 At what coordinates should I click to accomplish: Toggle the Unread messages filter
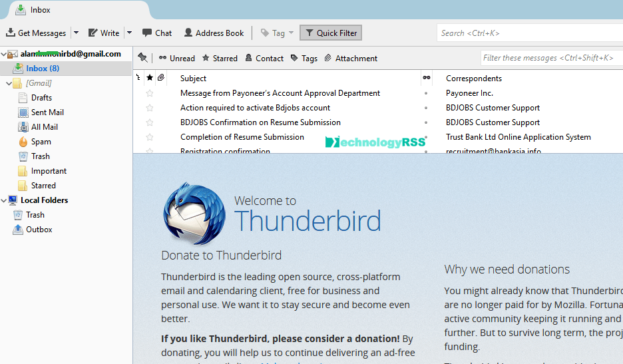176,58
